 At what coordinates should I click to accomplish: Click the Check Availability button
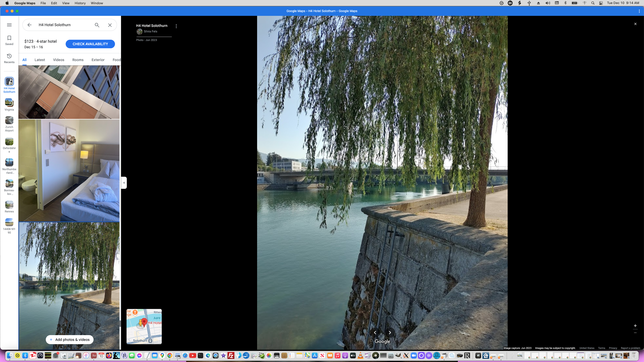[90, 44]
